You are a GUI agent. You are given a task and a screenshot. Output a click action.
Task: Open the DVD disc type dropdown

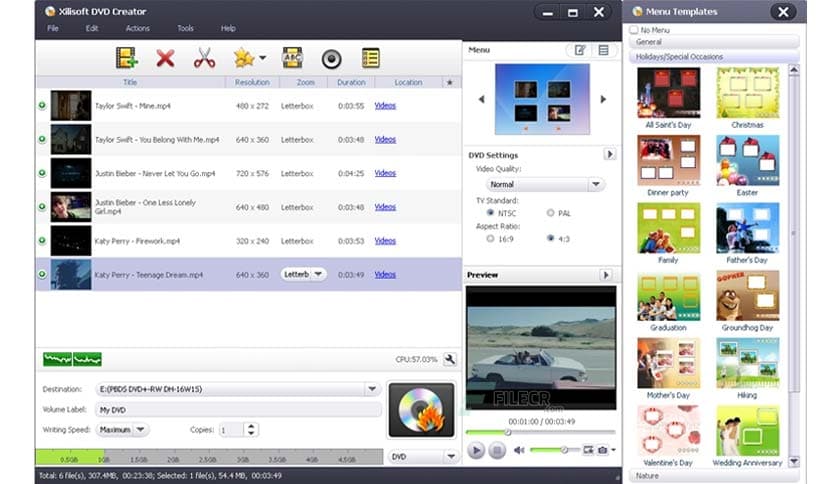coord(424,457)
